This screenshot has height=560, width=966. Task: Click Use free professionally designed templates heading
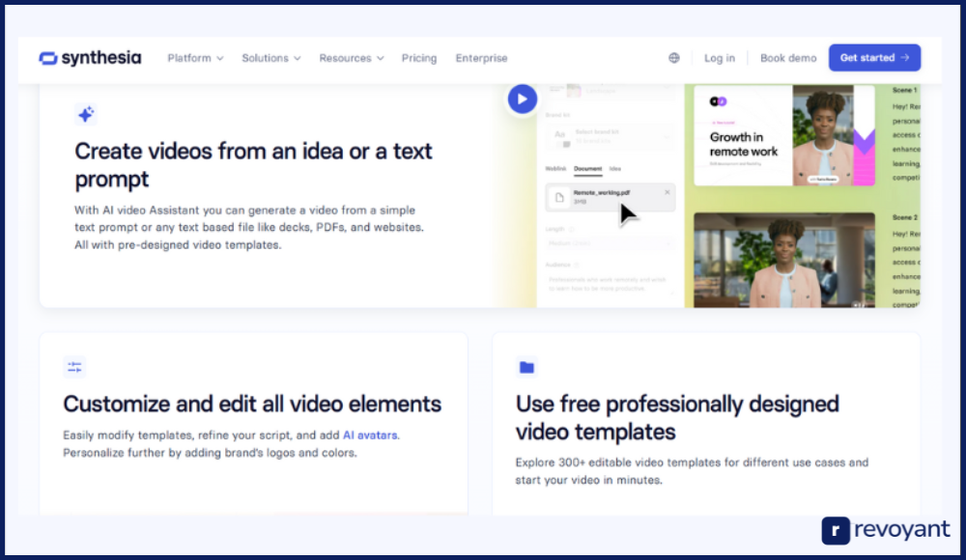point(677,418)
